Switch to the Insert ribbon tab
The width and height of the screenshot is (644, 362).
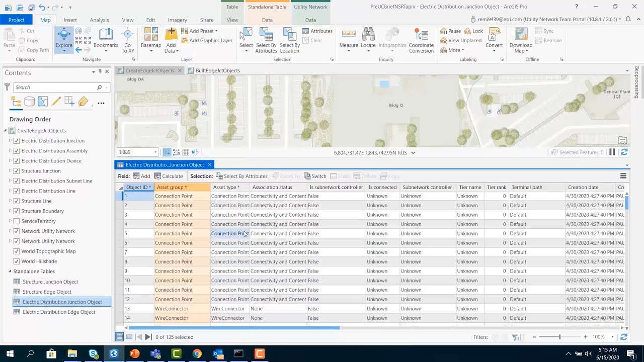(x=70, y=20)
